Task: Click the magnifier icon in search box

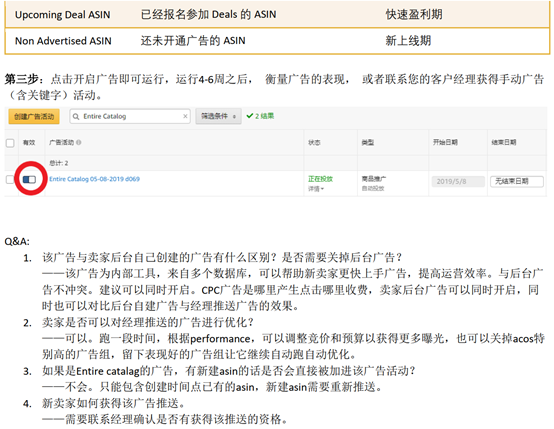Action: [x=76, y=116]
